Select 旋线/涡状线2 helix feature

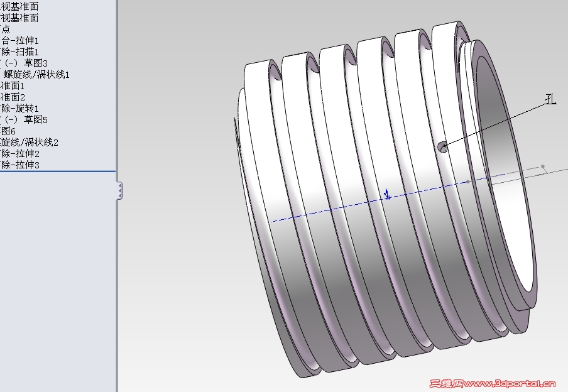point(30,143)
